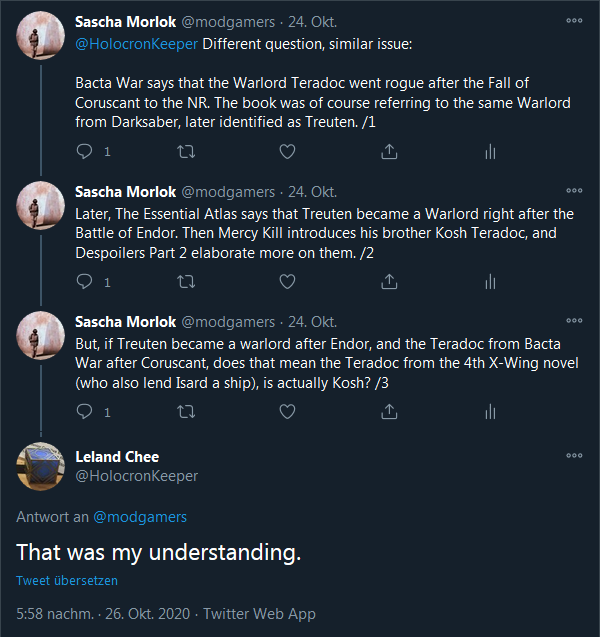Open more options on Leland Chee's tweet

coord(573,456)
